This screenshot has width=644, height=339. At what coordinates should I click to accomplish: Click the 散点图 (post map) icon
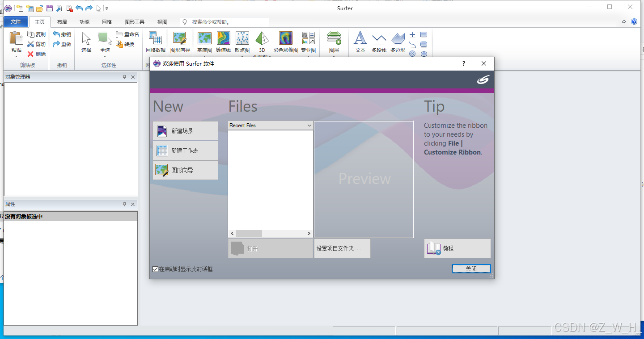[242, 38]
